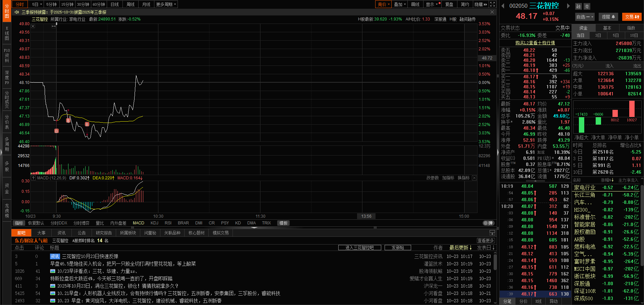This screenshot has width=644, height=305.
Task: Toggle the 弹 popup switch
Action: click(488, 223)
